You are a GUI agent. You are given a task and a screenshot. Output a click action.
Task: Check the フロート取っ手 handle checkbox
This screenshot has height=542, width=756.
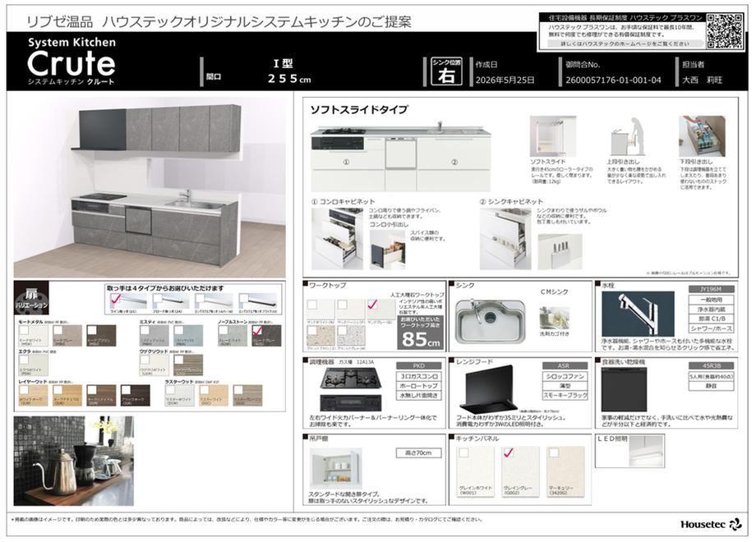(157, 299)
